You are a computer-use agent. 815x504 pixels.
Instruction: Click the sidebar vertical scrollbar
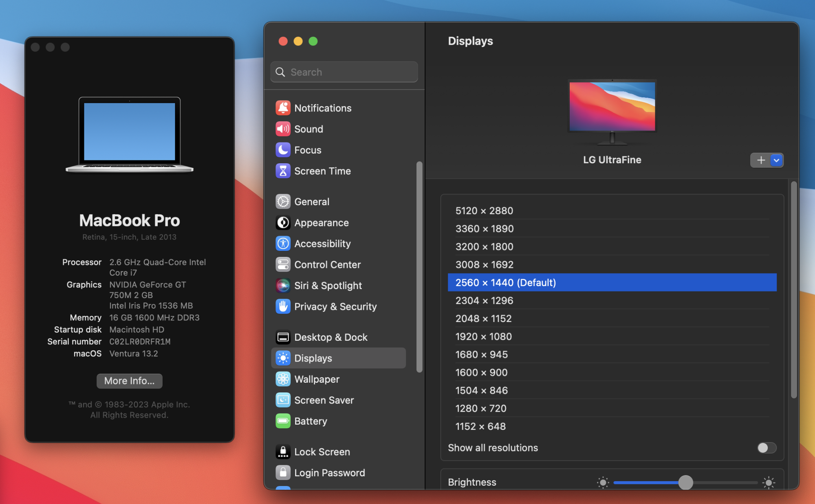click(x=419, y=267)
